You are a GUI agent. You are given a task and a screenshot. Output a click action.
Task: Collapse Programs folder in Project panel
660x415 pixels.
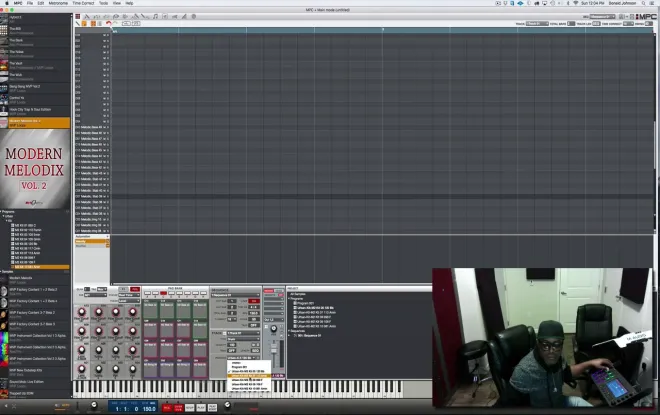click(289, 298)
